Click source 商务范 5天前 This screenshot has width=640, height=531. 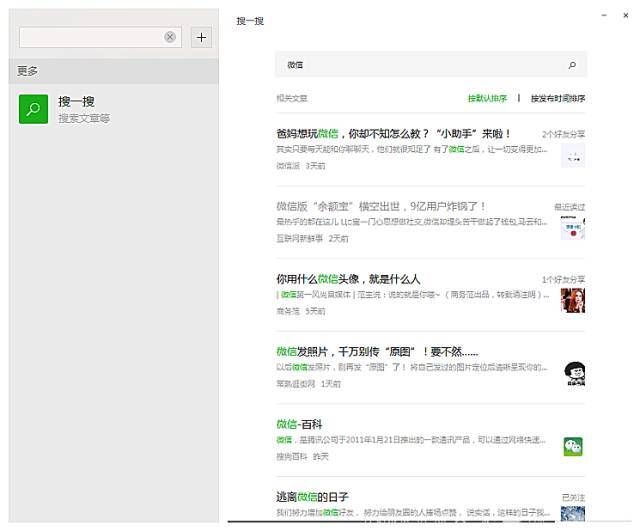(301, 311)
